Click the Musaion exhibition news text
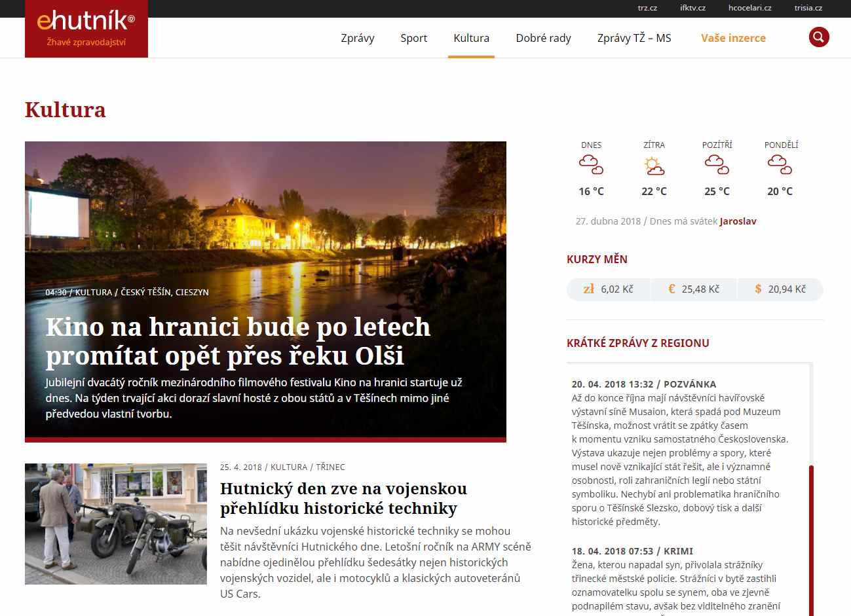This screenshot has width=851, height=616. pyautogui.click(x=679, y=460)
